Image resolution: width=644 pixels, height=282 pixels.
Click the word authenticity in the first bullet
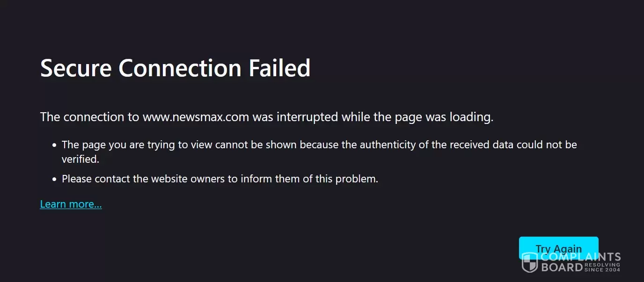[388, 145]
